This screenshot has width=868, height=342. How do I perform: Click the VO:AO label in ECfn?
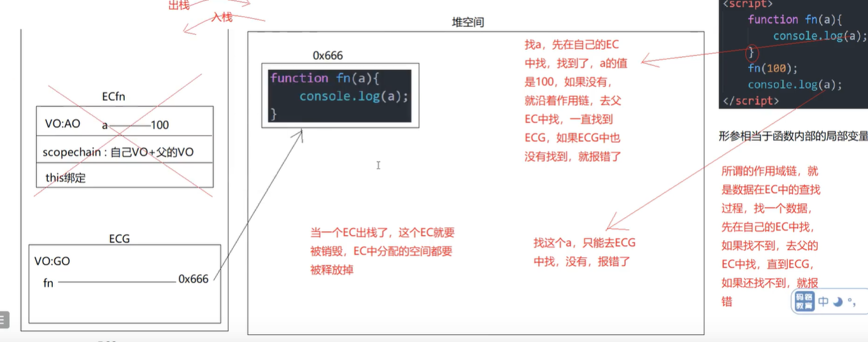[x=62, y=124]
